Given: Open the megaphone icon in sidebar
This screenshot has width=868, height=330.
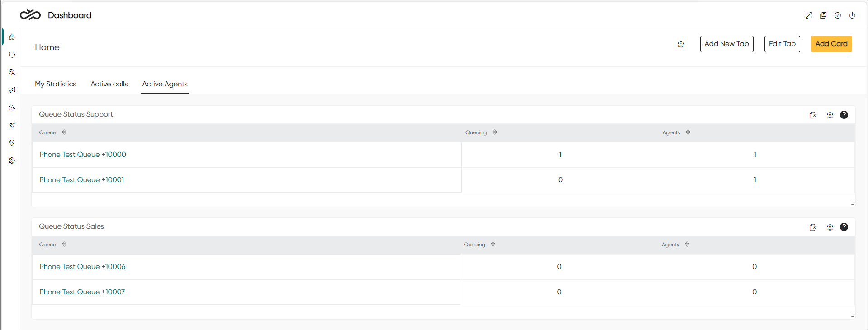Looking at the screenshot, I should point(12,90).
